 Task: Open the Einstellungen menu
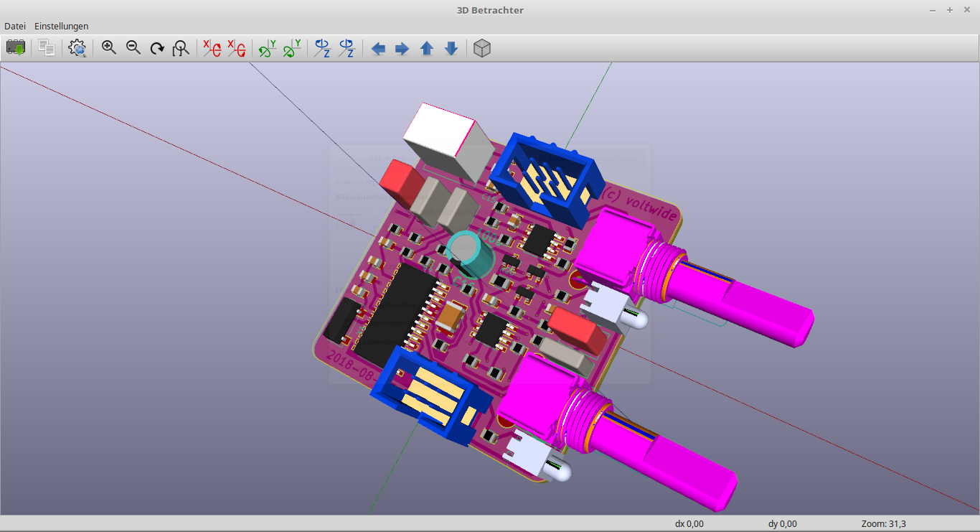[x=62, y=26]
